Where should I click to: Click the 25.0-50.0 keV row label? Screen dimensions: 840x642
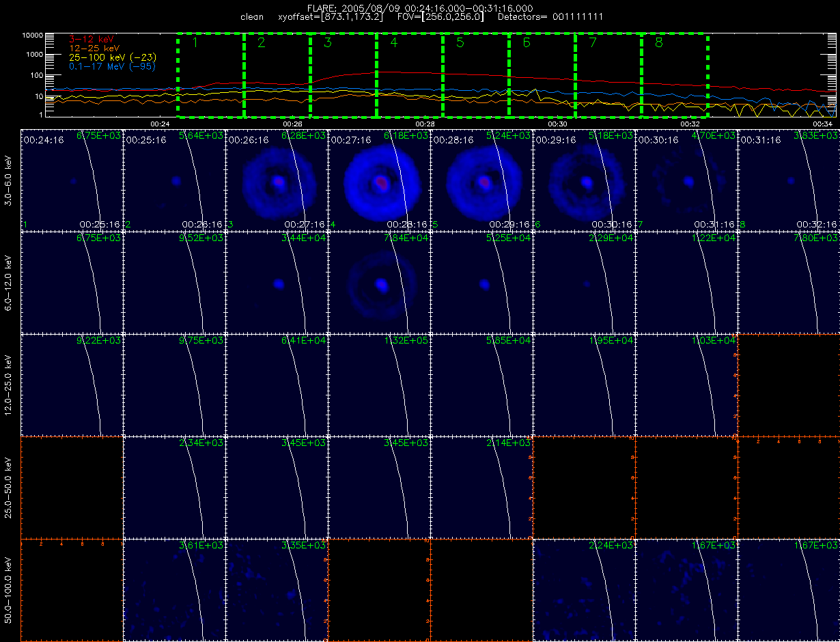coord(8,488)
